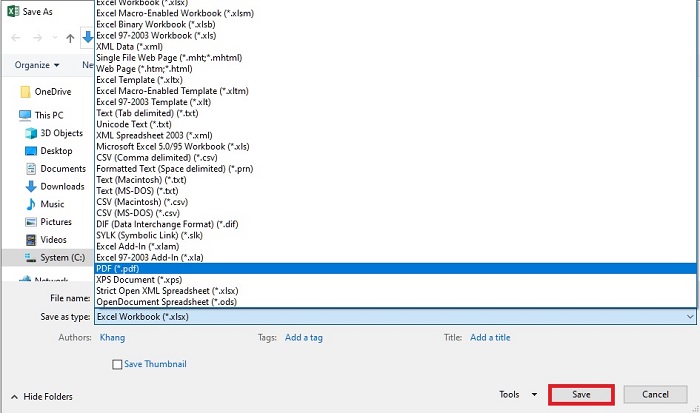Click the Add a tag link
Viewport: 700px width, 413px height.
[x=303, y=338]
